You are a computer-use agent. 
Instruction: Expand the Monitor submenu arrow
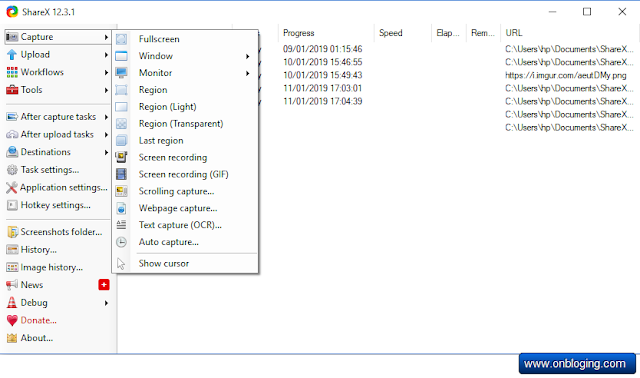[x=247, y=73]
